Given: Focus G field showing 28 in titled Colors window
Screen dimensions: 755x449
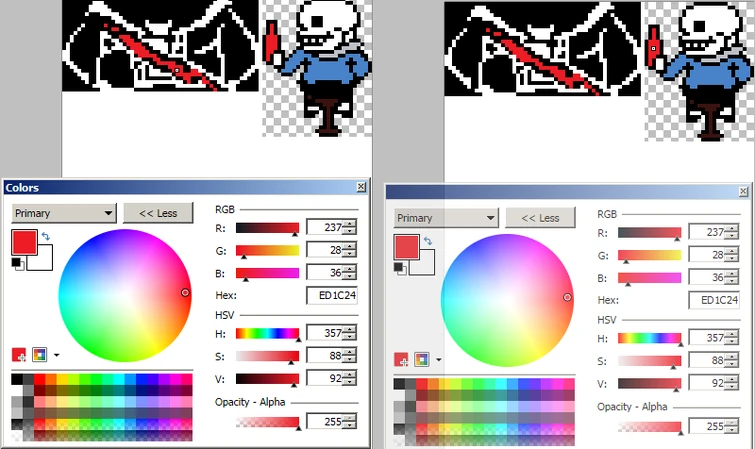Looking at the screenshot, I should (x=325, y=250).
